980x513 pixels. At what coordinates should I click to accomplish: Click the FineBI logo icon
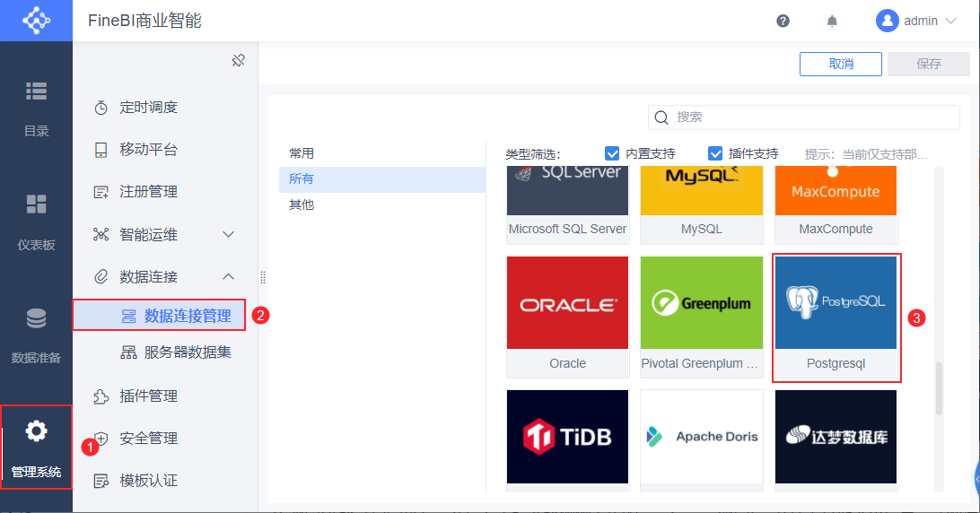(36, 21)
